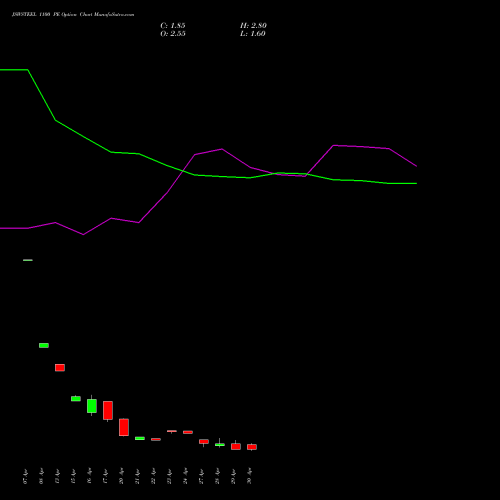
Task: Click the thin red candle for 24 Apr
Action: (x=188, y=432)
